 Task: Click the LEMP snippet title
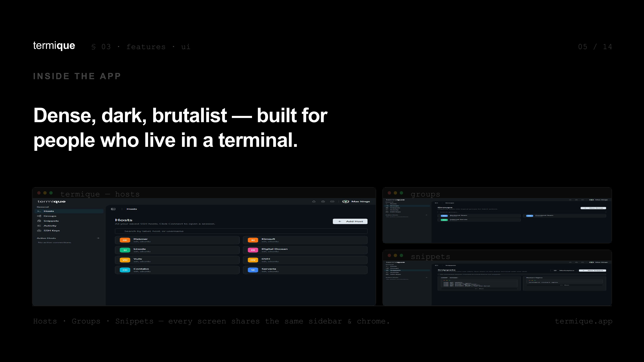pyautogui.click(x=444, y=278)
